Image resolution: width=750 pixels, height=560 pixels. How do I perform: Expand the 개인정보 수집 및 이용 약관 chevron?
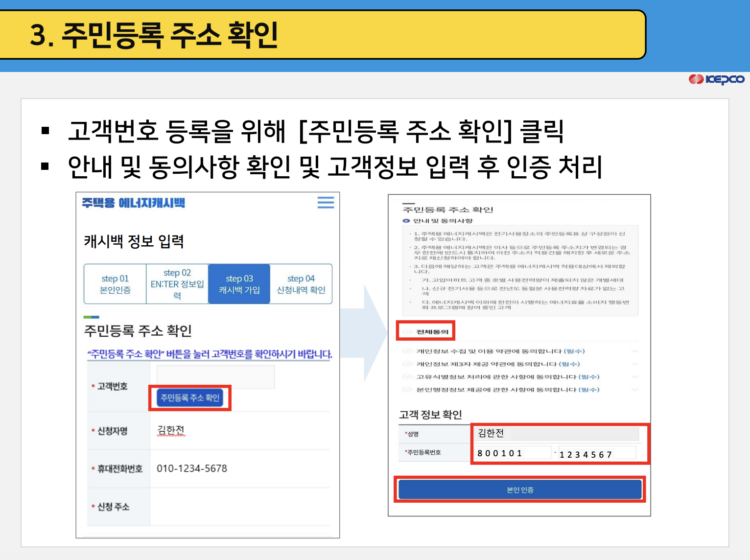pos(635,351)
